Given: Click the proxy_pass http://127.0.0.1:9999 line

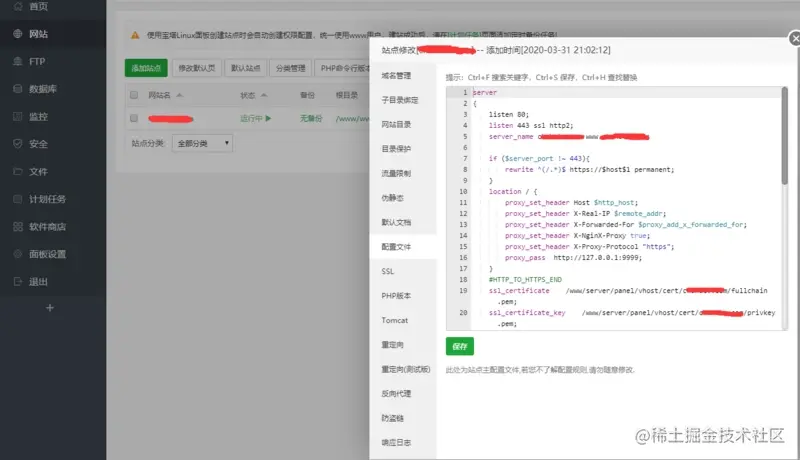Looking at the screenshot, I should [x=573, y=258].
